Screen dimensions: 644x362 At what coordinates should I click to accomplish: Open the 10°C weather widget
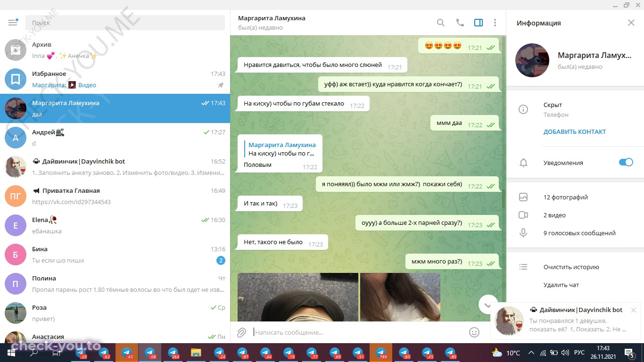point(506,353)
